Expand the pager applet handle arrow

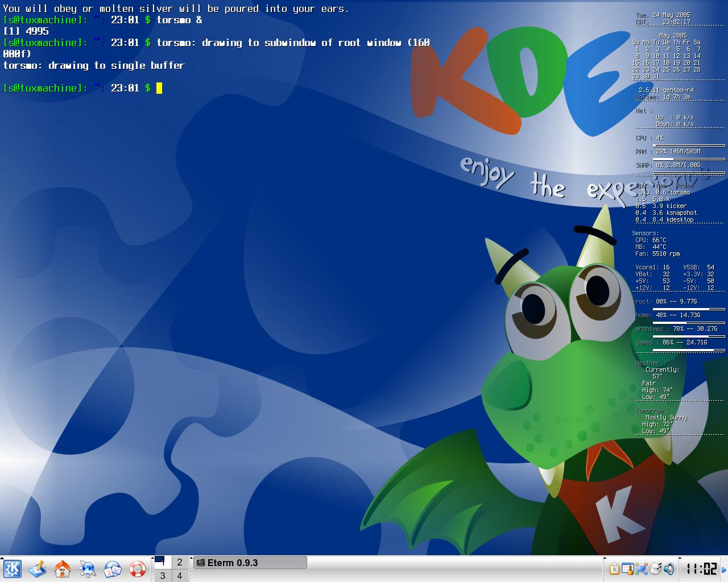153,559
